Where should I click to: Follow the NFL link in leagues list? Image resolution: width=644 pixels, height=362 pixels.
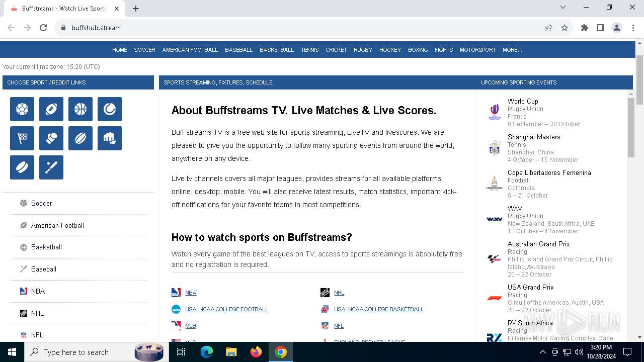[339, 326]
